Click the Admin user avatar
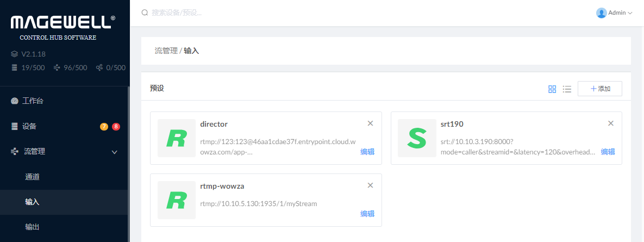The image size is (644, 242). pos(601,13)
